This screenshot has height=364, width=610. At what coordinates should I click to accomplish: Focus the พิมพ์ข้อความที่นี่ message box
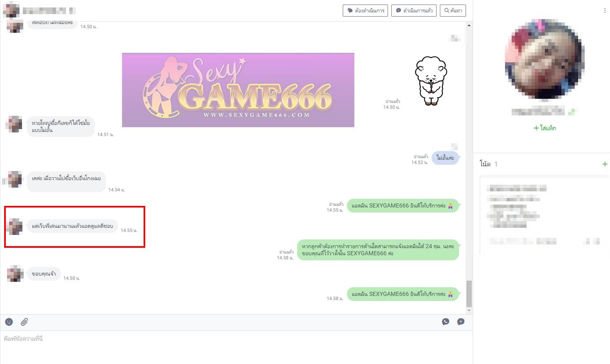click(232, 344)
